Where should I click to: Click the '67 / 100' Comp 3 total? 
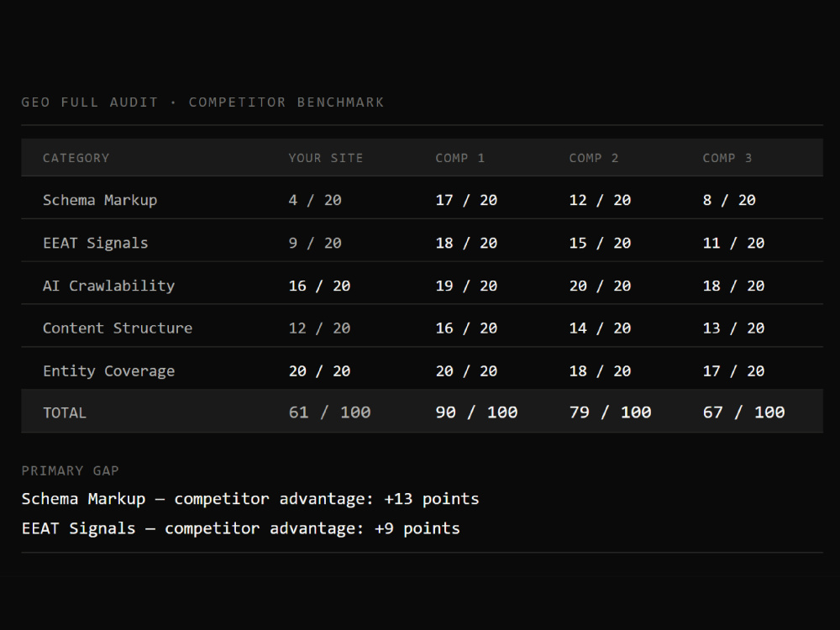pos(743,412)
